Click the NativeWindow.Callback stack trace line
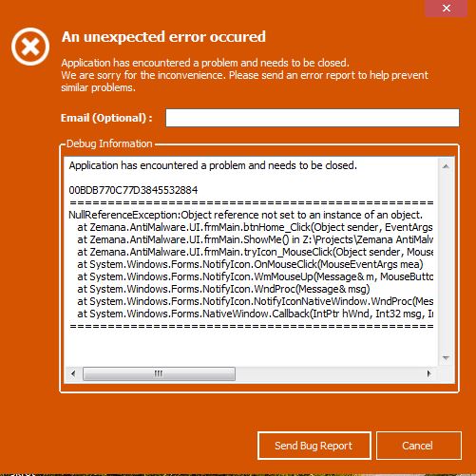 click(x=255, y=314)
